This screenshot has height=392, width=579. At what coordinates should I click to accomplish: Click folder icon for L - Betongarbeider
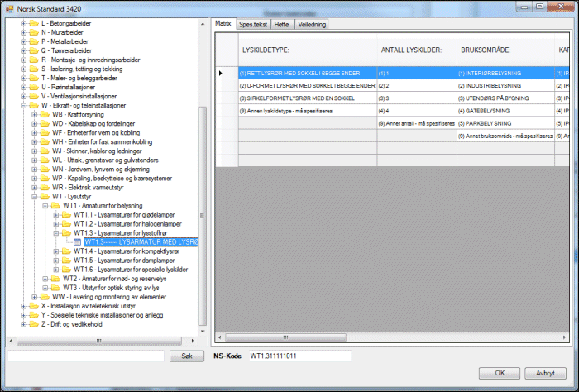point(35,23)
